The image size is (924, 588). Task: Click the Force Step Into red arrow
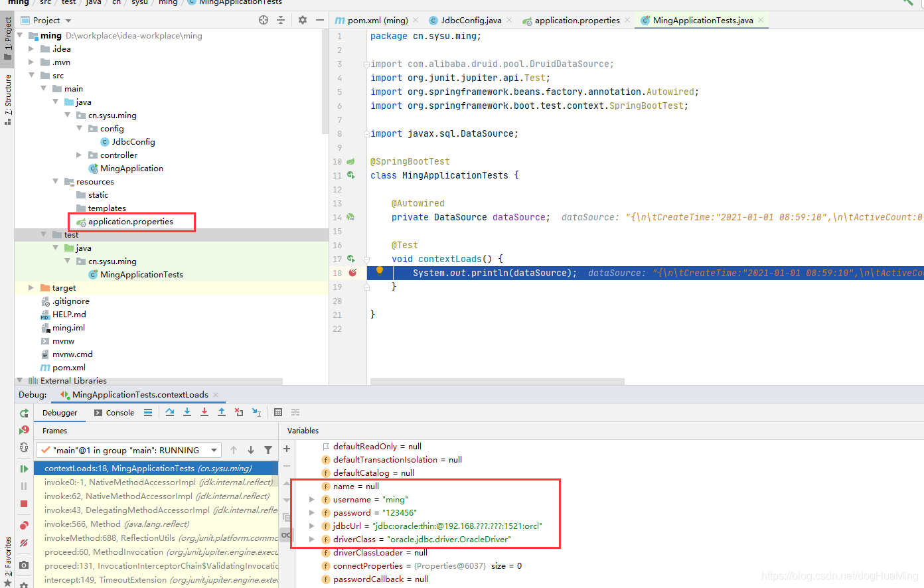click(204, 412)
